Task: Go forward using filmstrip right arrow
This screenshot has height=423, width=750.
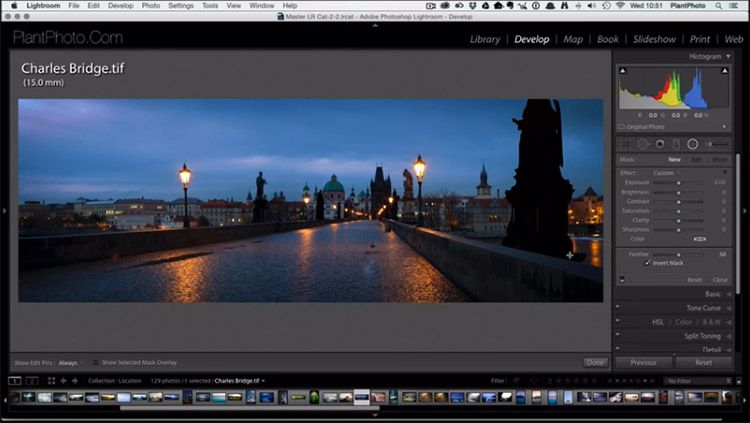Action: point(76,381)
